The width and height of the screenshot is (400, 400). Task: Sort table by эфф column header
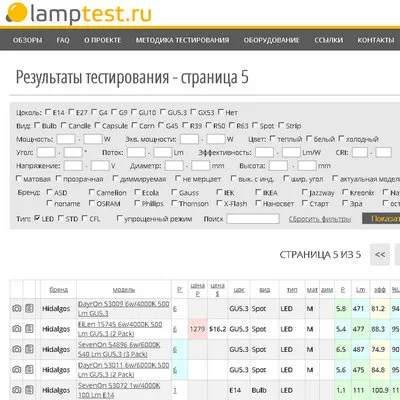pos(380,290)
